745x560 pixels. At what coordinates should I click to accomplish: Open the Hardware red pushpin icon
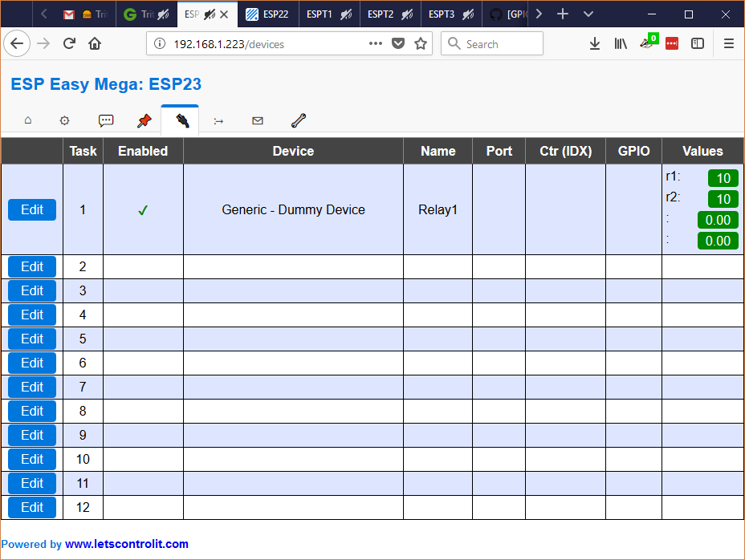[144, 120]
